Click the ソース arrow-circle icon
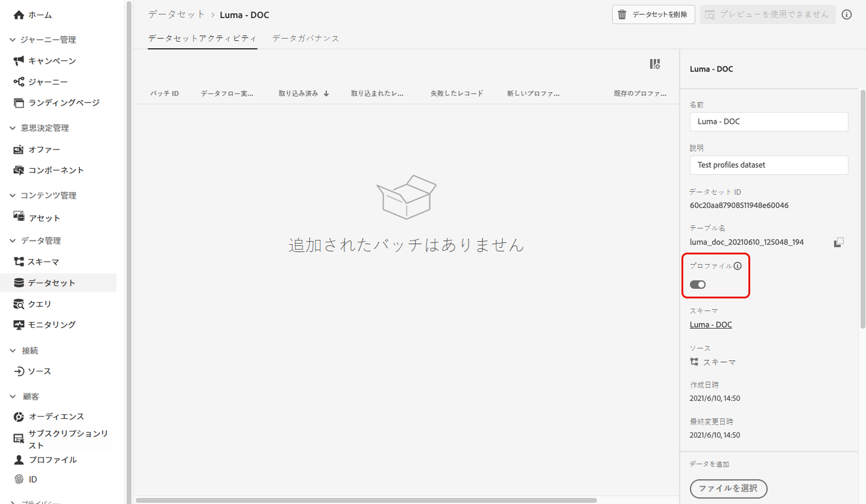 (19, 371)
